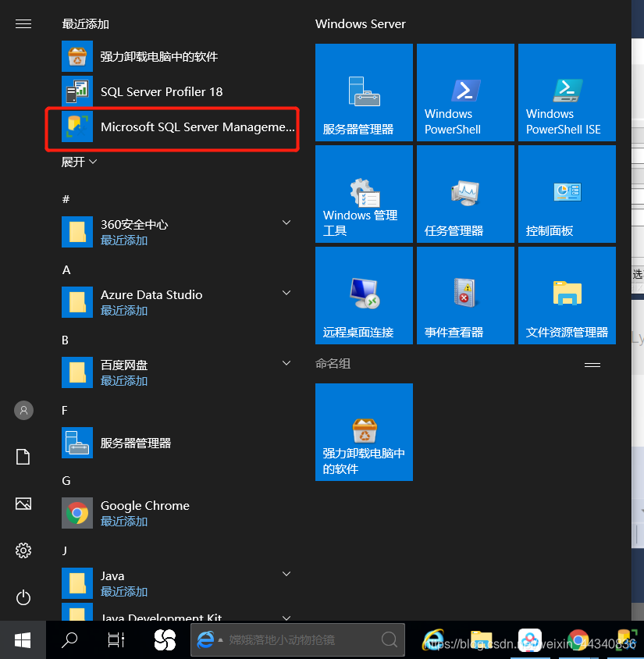
Task: Open the user account icon
Action: pyautogui.click(x=23, y=410)
